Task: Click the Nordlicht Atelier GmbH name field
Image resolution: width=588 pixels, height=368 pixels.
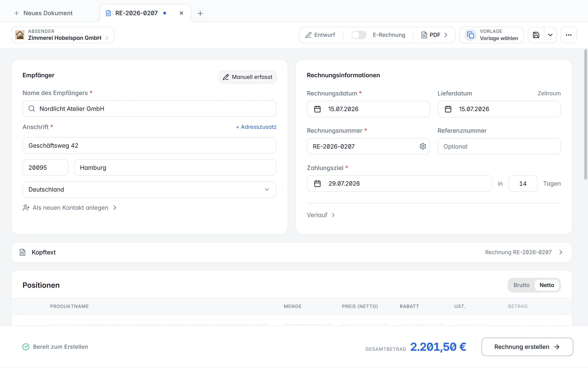Action: click(150, 109)
